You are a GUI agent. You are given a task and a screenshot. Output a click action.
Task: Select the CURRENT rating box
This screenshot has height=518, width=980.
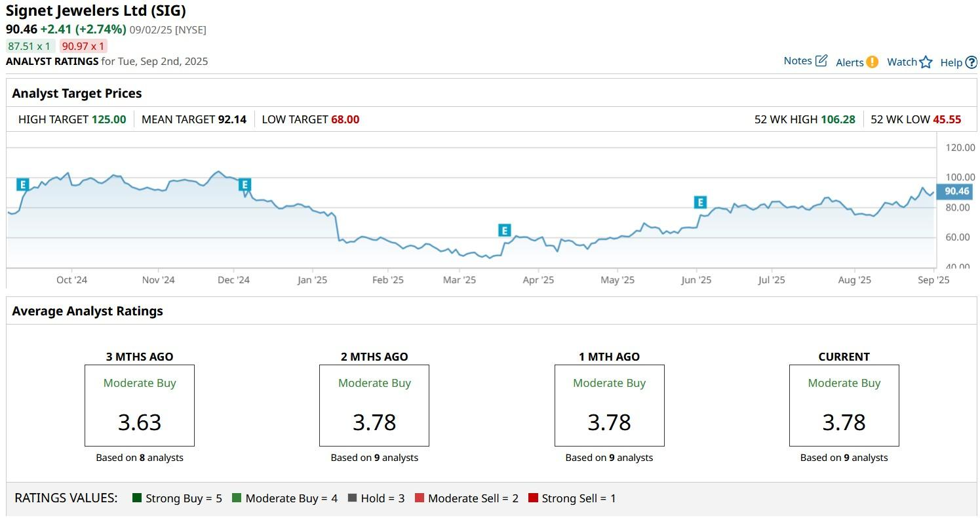[x=844, y=405]
